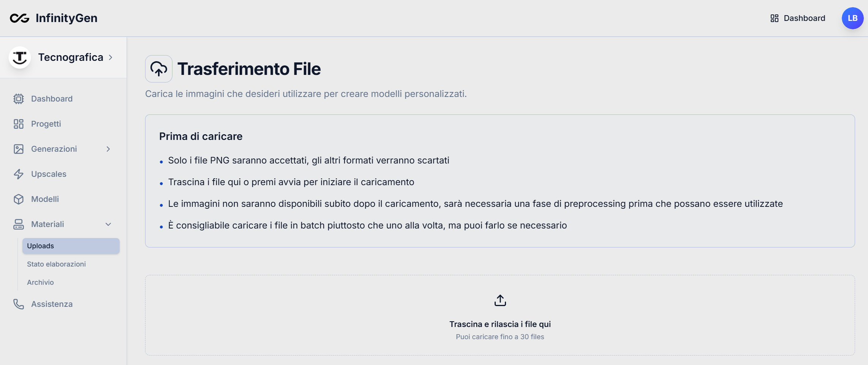Expand the Generazioni submenu

[x=108, y=149]
